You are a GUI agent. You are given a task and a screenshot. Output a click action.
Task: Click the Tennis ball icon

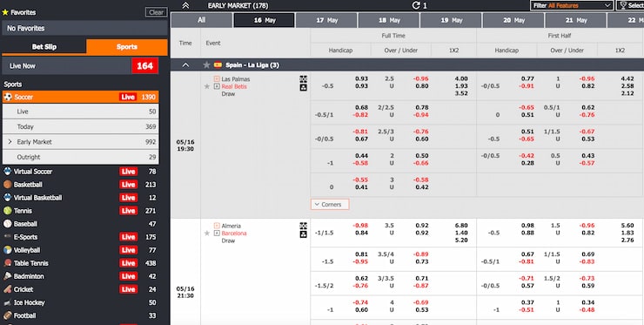[x=7, y=211]
